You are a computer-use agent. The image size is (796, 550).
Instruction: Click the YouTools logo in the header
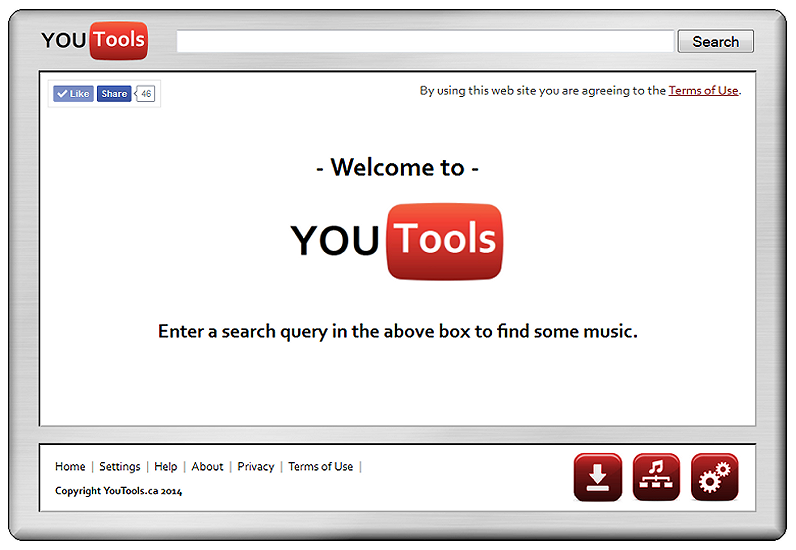(94, 41)
